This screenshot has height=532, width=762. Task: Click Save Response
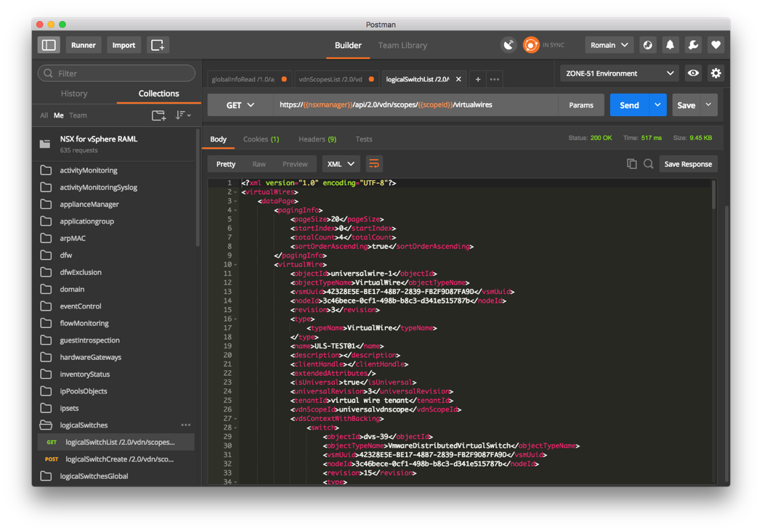pyautogui.click(x=687, y=164)
